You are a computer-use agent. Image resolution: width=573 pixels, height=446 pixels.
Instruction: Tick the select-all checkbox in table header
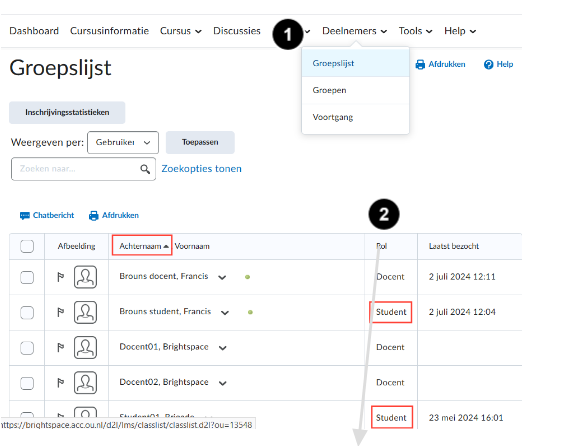pos(27,246)
